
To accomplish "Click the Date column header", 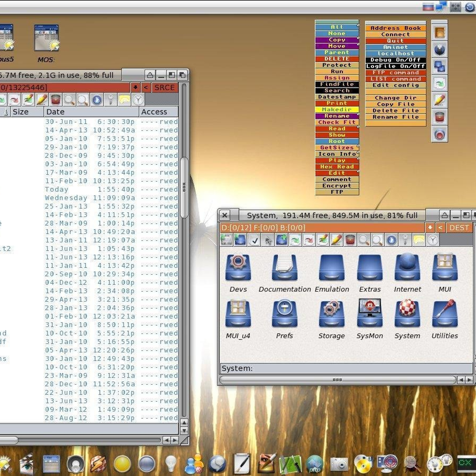I will tap(91, 112).
